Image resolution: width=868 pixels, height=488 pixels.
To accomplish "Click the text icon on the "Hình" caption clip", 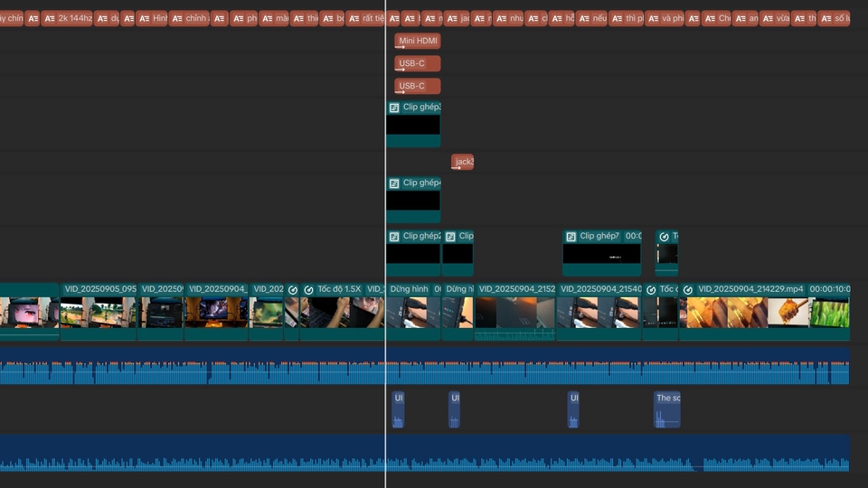I will 144,18.
